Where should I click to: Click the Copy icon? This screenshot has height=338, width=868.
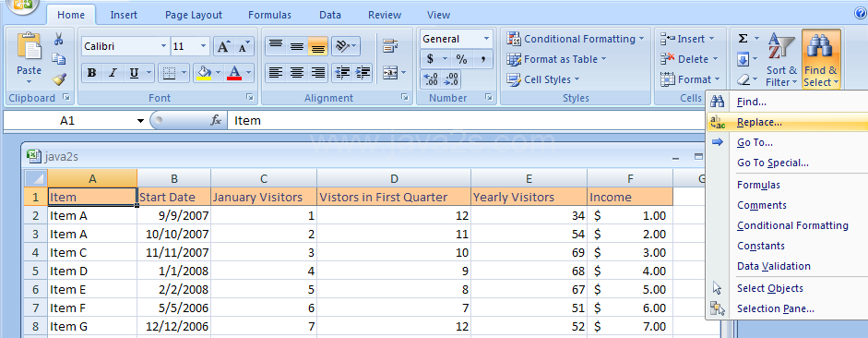tap(59, 59)
